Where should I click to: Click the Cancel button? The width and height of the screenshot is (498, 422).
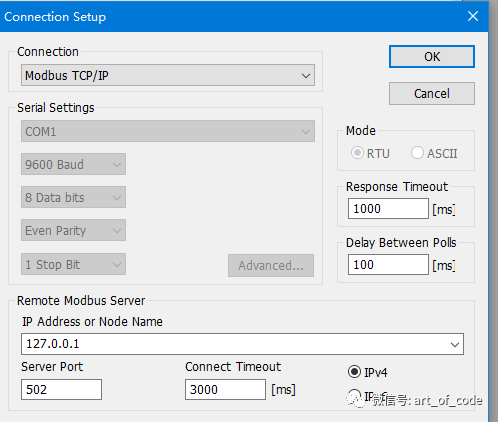point(432,94)
